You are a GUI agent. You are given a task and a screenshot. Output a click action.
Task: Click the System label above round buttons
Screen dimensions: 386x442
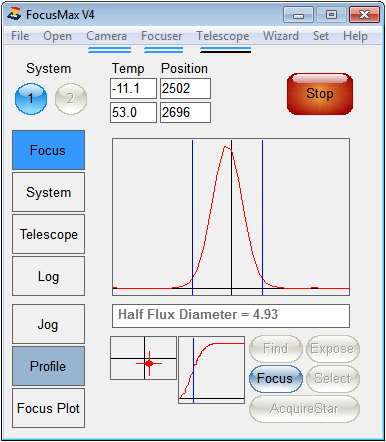49,68
